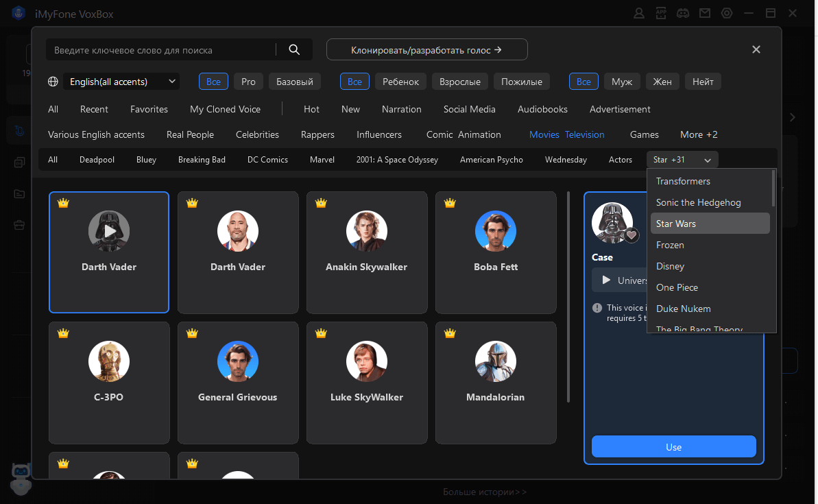Click Клонировать/разработать голос button

click(426, 49)
